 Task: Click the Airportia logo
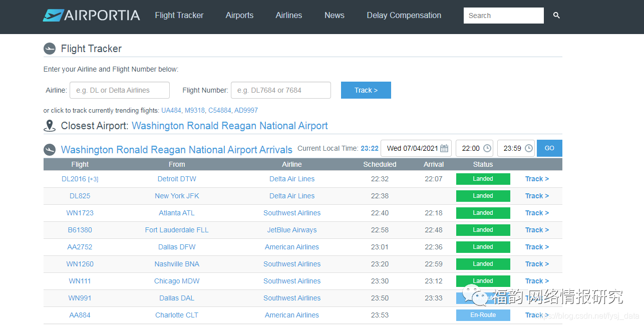91,16
